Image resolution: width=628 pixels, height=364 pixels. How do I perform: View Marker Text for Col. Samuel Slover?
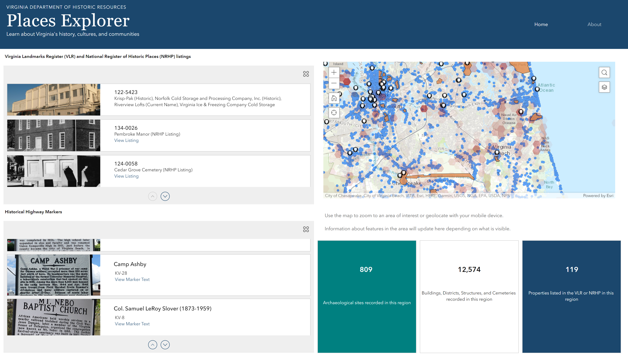(x=132, y=324)
